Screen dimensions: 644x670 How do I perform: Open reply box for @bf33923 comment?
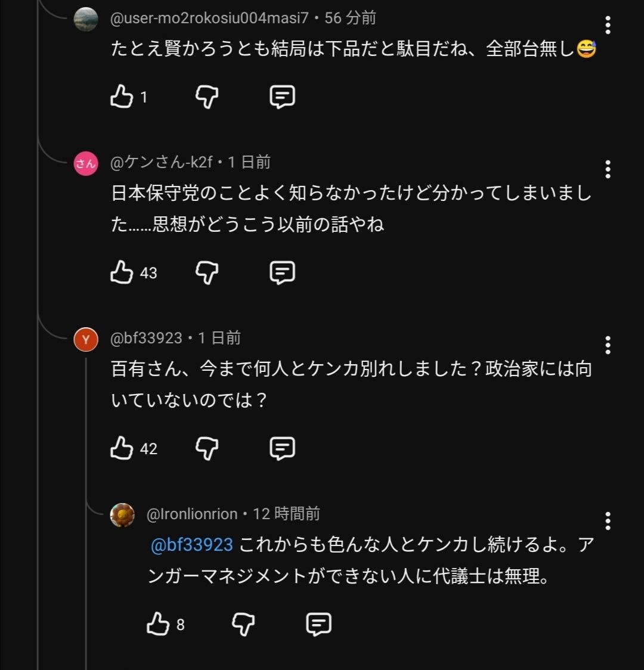click(x=282, y=448)
